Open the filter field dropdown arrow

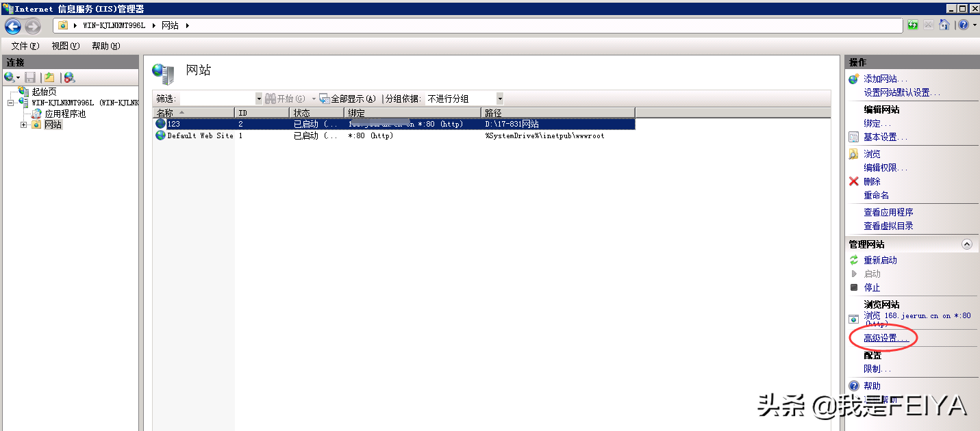(259, 99)
